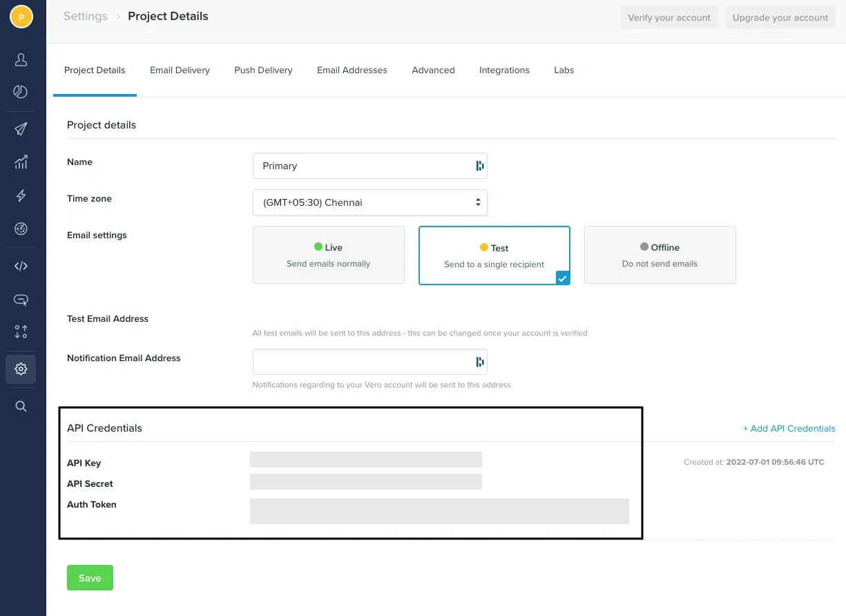Click the Upgrade your account button
This screenshot has height=616, width=846.
(x=780, y=17)
